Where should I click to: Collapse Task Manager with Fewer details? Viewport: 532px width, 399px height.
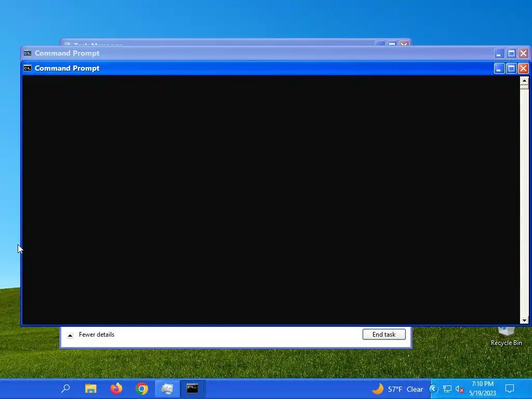[91, 335]
